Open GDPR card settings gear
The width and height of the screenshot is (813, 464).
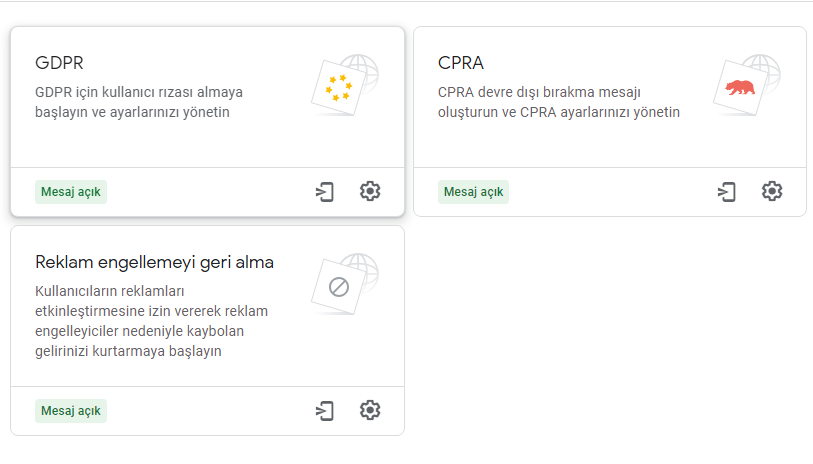[x=370, y=191]
